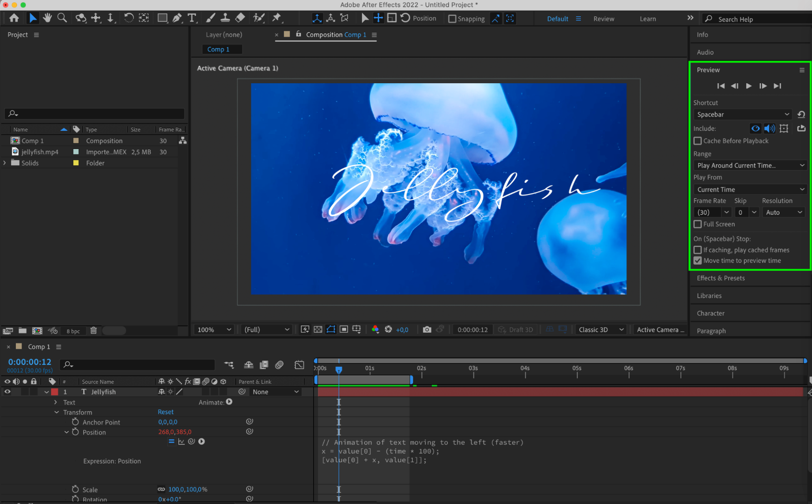Open the Range dropdown in Preview
The width and height of the screenshot is (812, 504).
(x=749, y=165)
